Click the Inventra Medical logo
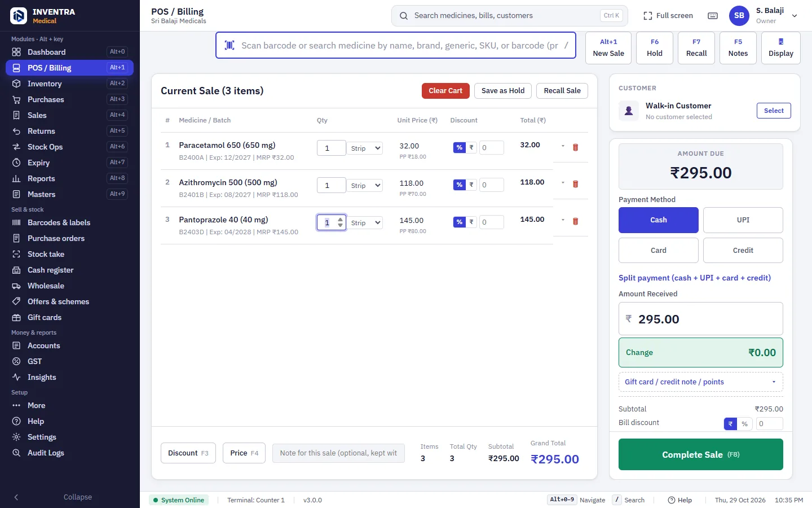 click(19, 16)
